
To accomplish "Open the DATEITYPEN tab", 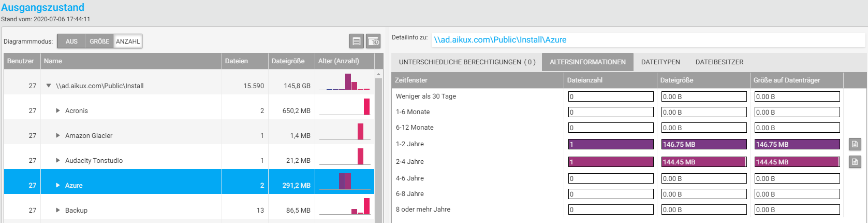I will 660,62.
